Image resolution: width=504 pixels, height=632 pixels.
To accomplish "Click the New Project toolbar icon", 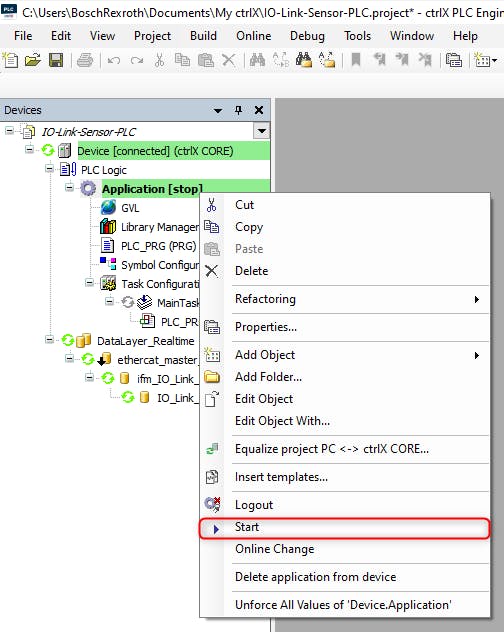I will [10, 60].
